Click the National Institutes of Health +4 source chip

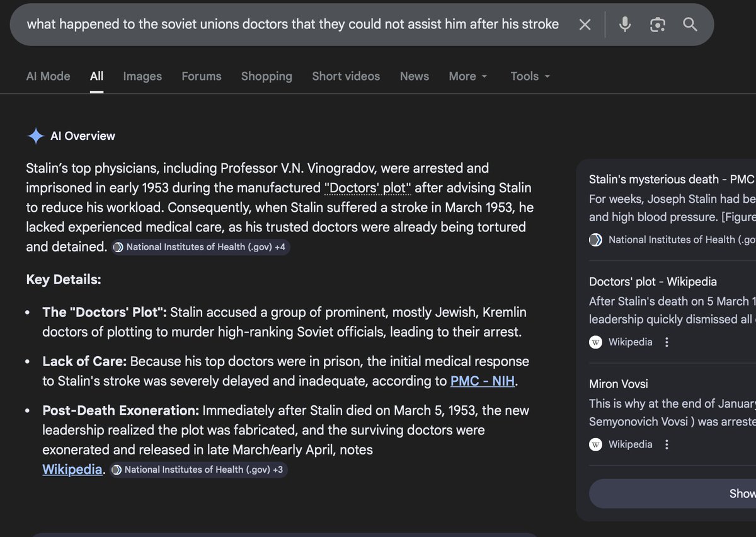(x=200, y=247)
